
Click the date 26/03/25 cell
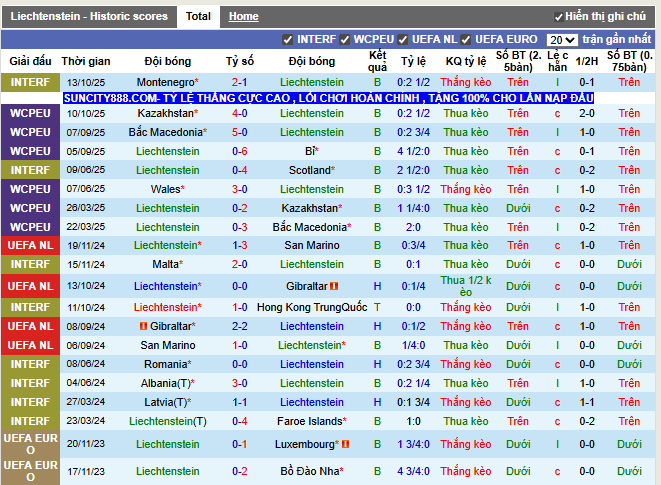86,208
